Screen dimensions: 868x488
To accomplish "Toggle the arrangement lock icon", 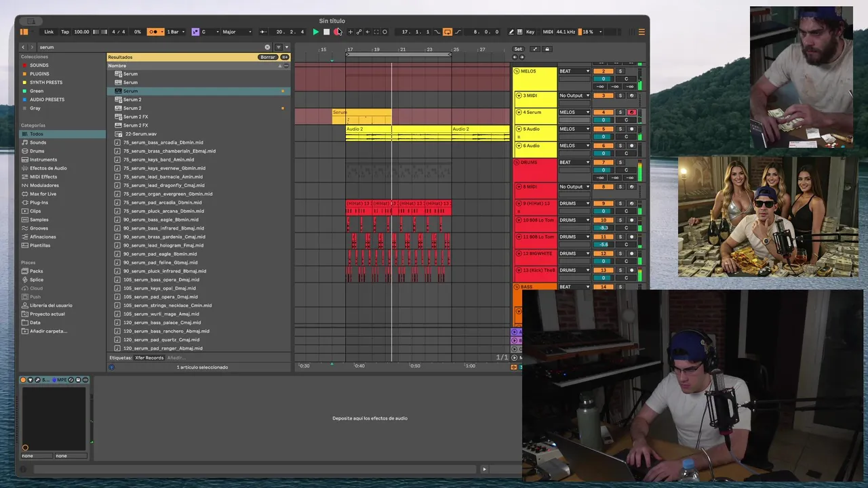I will click(x=547, y=49).
